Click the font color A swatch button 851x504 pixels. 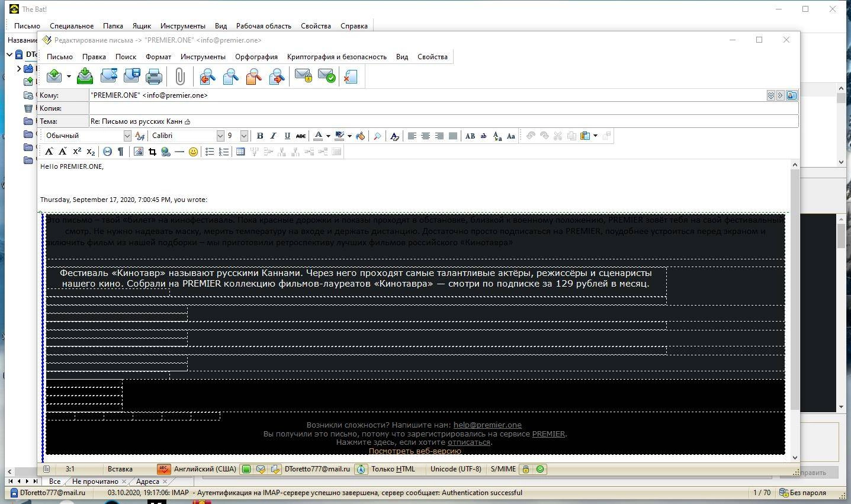tap(319, 136)
